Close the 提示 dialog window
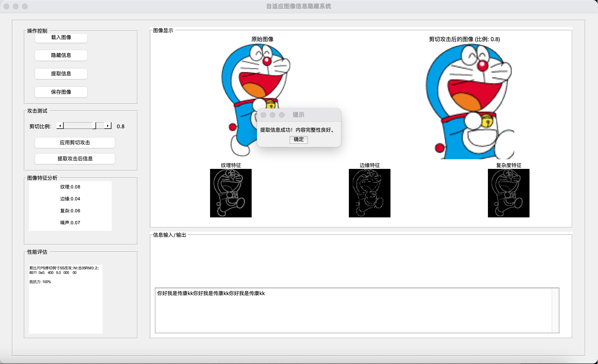598x364 pixels. [x=263, y=115]
